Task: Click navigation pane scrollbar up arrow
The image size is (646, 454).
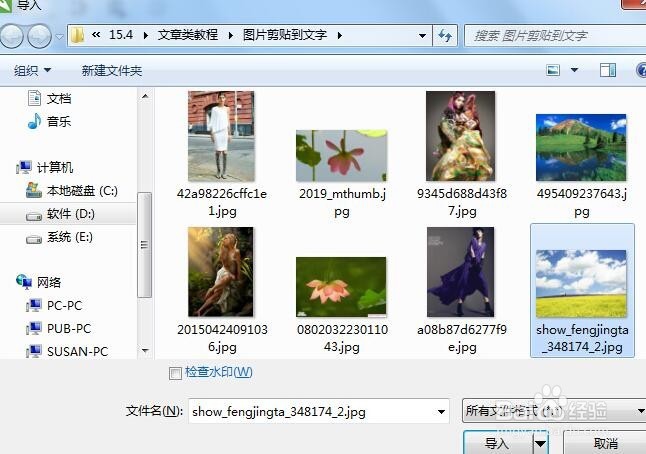Action: [145, 96]
